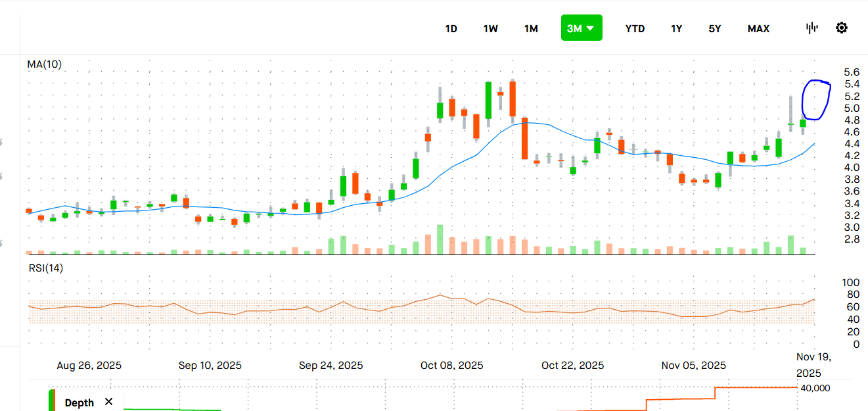
Task: Select the 1D time range
Action: tap(451, 28)
